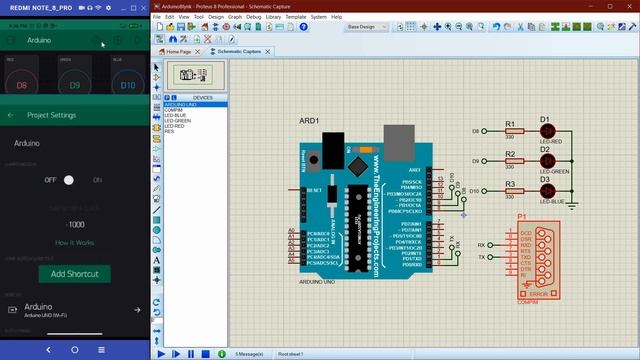Click the Step simulation button
The width and height of the screenshot is (640, 360).
tap(176, 354)
